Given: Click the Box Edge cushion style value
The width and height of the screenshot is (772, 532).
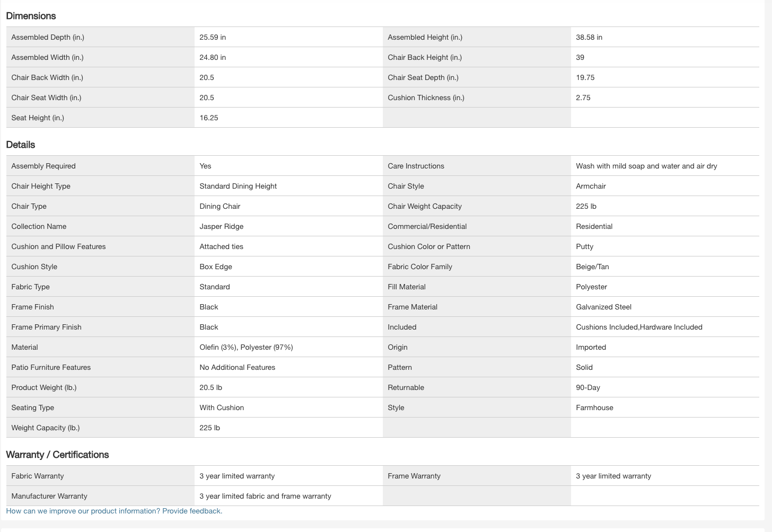Looking at the screenshot, I should pos(216,267).
